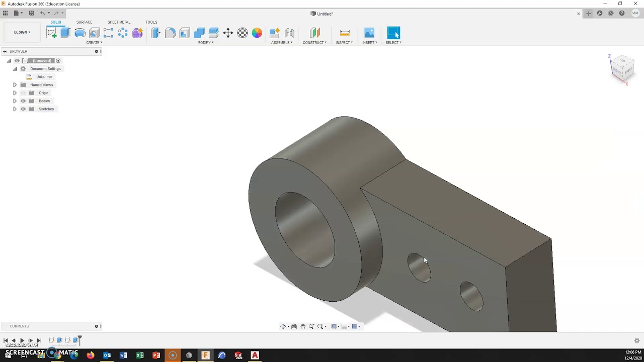The height and width of the screenshot is (362, 644).
Task: Select the Look At tool
Action: pos(294,326)
